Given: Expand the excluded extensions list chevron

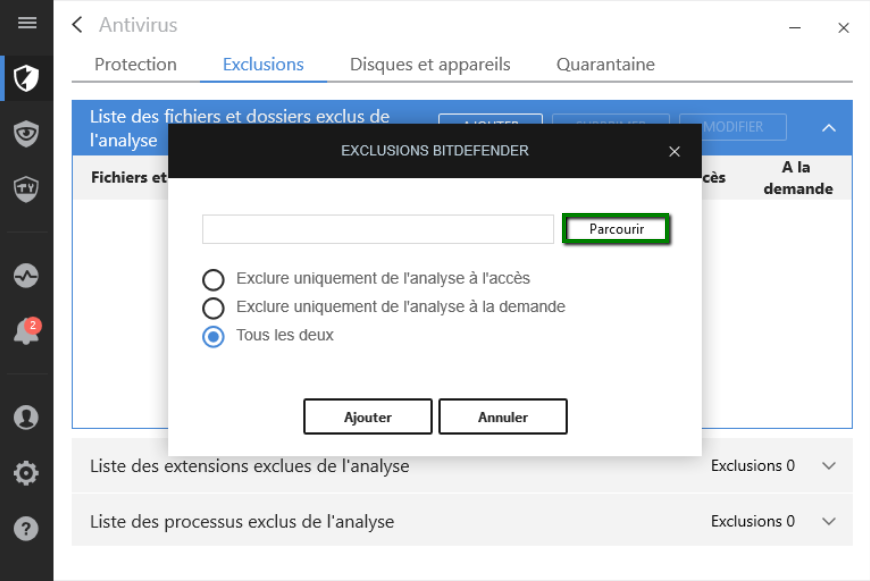Looking at the screenshot, I should click(828, 466).
